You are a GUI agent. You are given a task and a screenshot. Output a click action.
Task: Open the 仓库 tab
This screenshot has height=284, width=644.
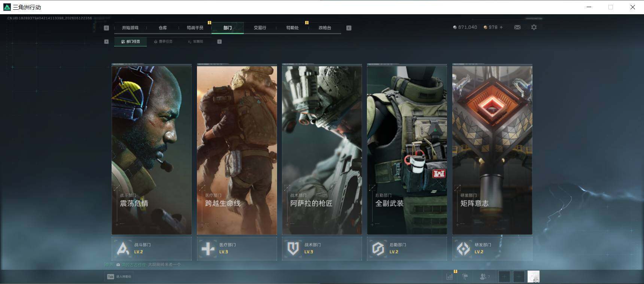[x=162, y=28]
